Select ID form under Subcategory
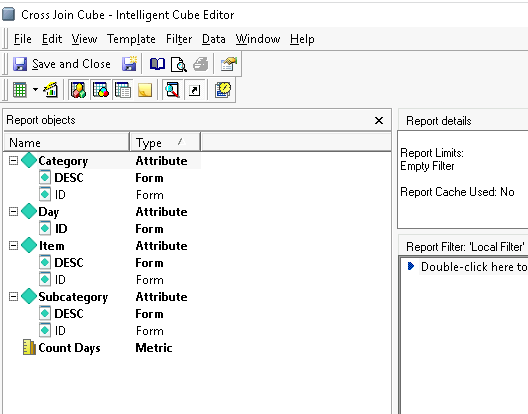The width and height of the screenshot is (528, 414). click(60, 330)
